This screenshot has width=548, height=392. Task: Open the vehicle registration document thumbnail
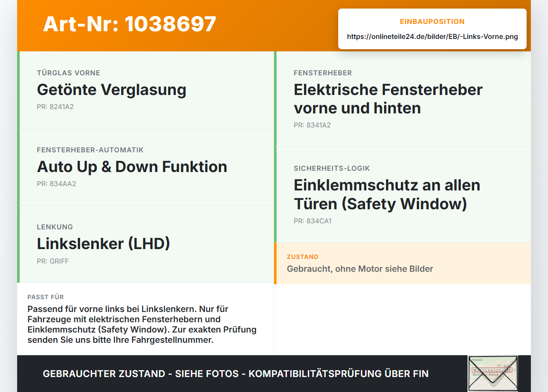pyautogui.click(x=493, y=373)
